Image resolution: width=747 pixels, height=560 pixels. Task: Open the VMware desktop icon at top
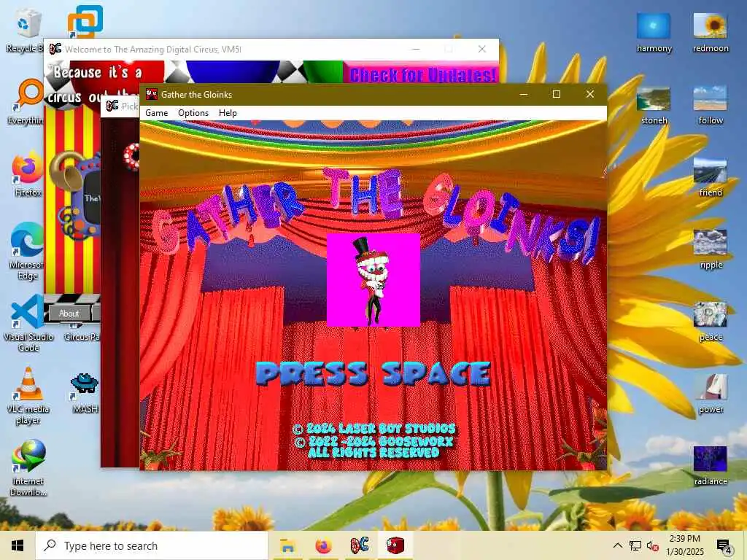(85, 21)
